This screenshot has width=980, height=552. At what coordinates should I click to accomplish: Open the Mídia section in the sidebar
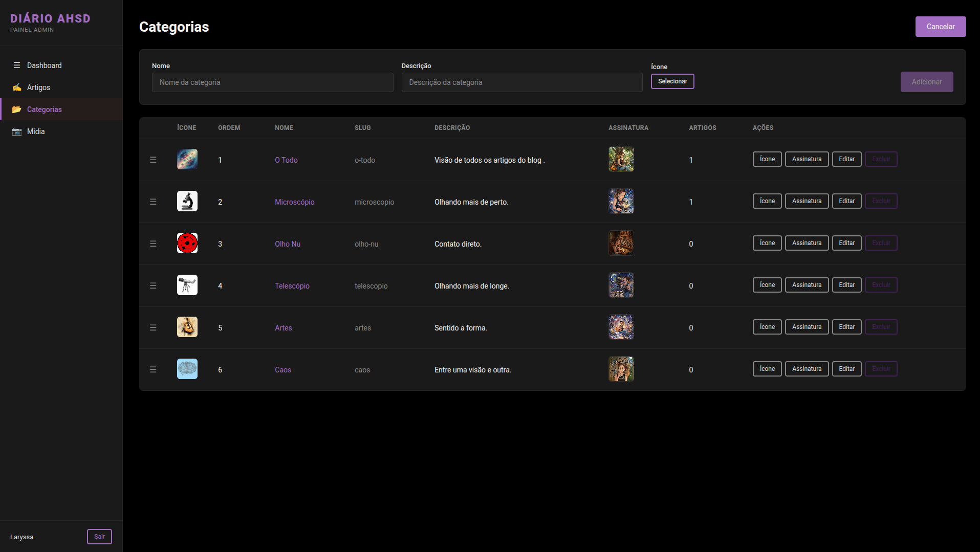tap(36, 131)
